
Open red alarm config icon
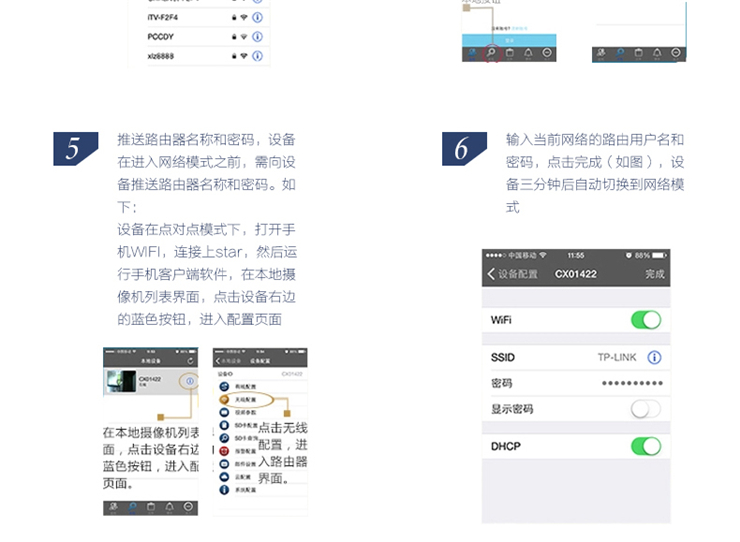coord(224,451)
